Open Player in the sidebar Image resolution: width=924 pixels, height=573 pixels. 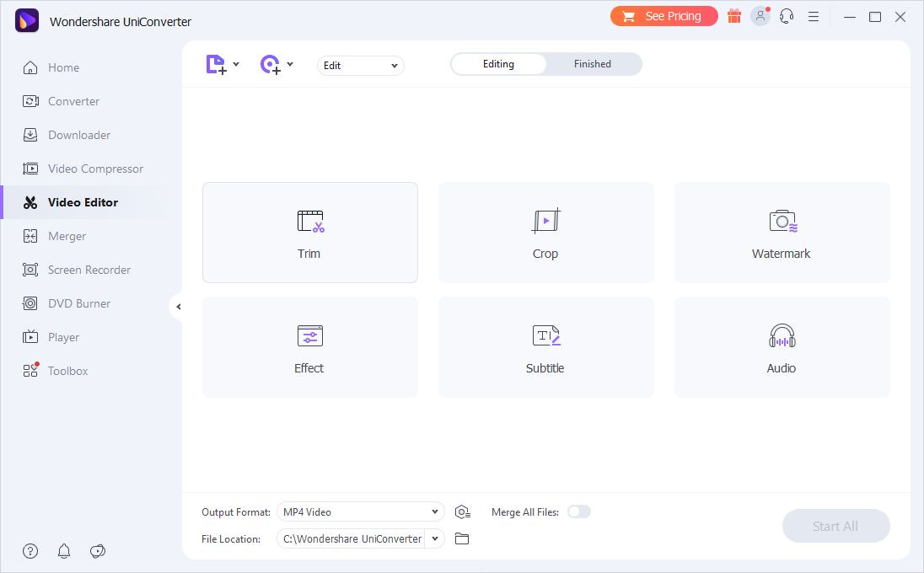pyautogui.click(x=91, y=337)
